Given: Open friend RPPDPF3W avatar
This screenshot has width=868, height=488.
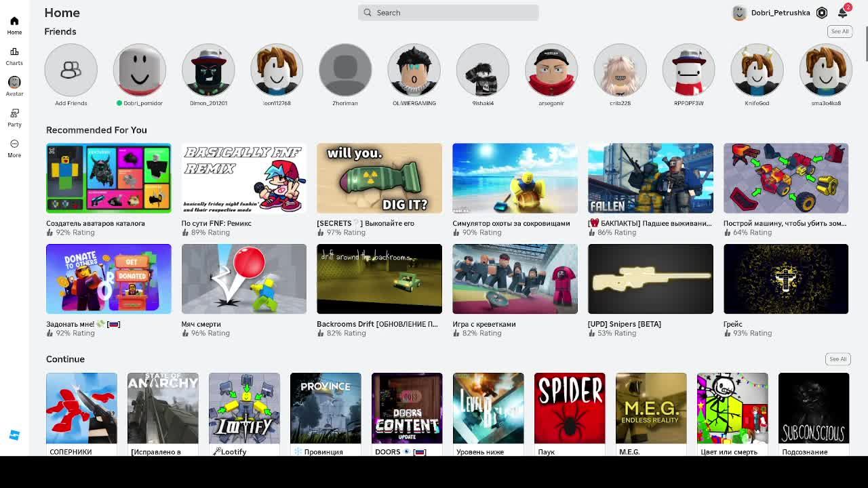Looking at the screenshot, I should click(x=688, y=70).
